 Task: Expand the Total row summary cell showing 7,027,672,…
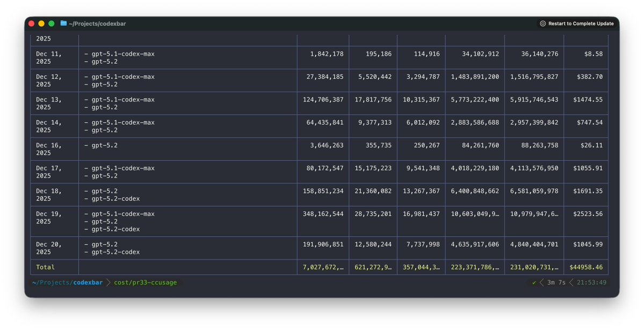(322, 267)
